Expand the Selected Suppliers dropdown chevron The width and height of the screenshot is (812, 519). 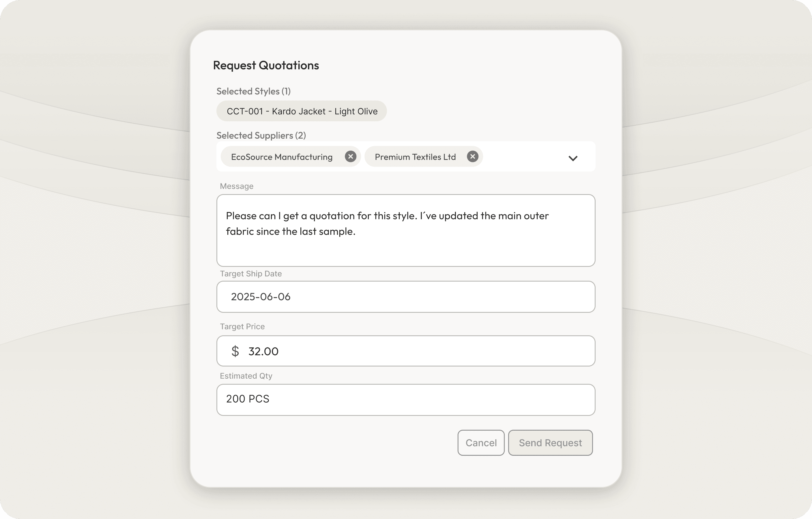(x=572, y=158)
